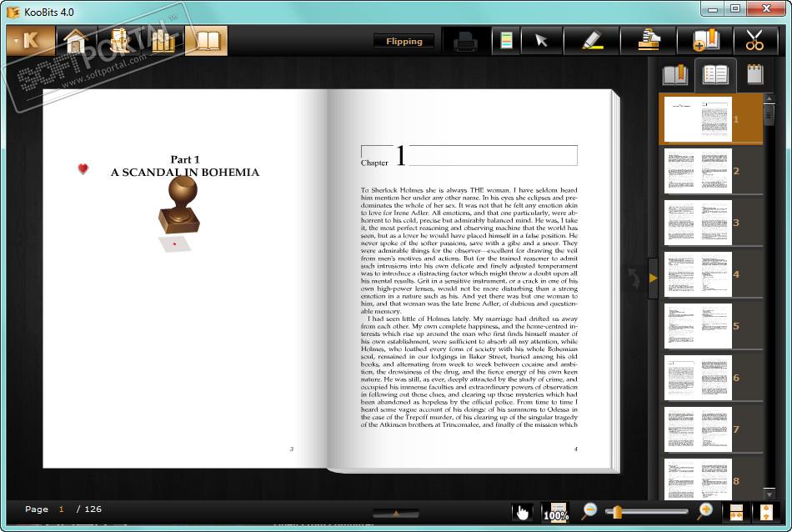The image size is (792, 532).
Task: Close the KooBits window
Action: click(766, 8)
